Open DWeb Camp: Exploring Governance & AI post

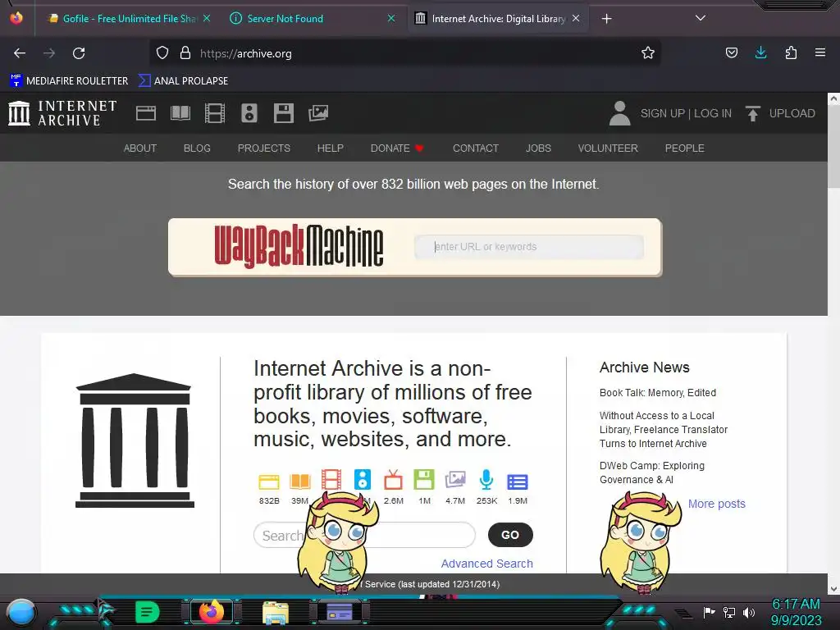(x=652, y=472)
